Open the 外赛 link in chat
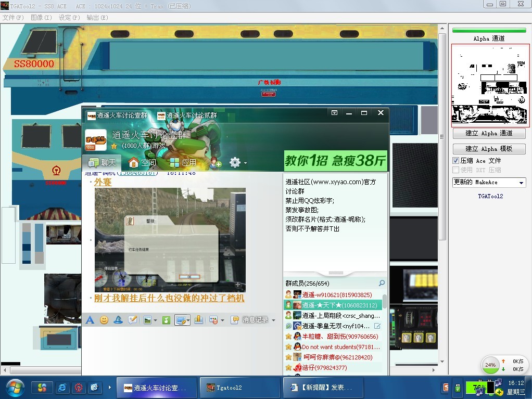532x399 pixels. pyautogui.click(x=103, y=182)
